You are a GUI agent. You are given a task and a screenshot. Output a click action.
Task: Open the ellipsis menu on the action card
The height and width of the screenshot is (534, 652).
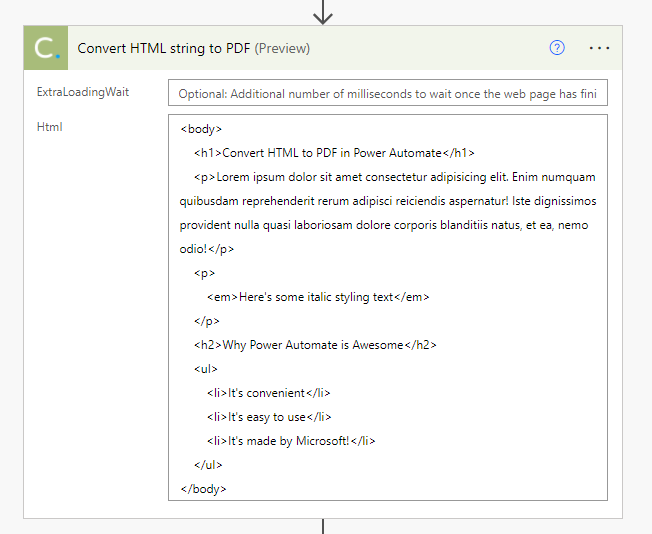point(599,48)
